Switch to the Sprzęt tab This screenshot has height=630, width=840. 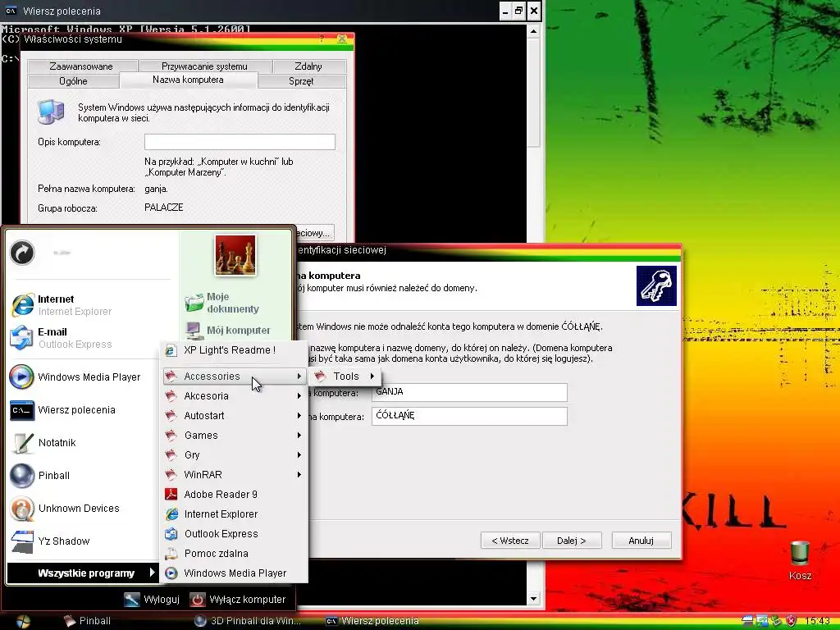[x=301, y=81]
